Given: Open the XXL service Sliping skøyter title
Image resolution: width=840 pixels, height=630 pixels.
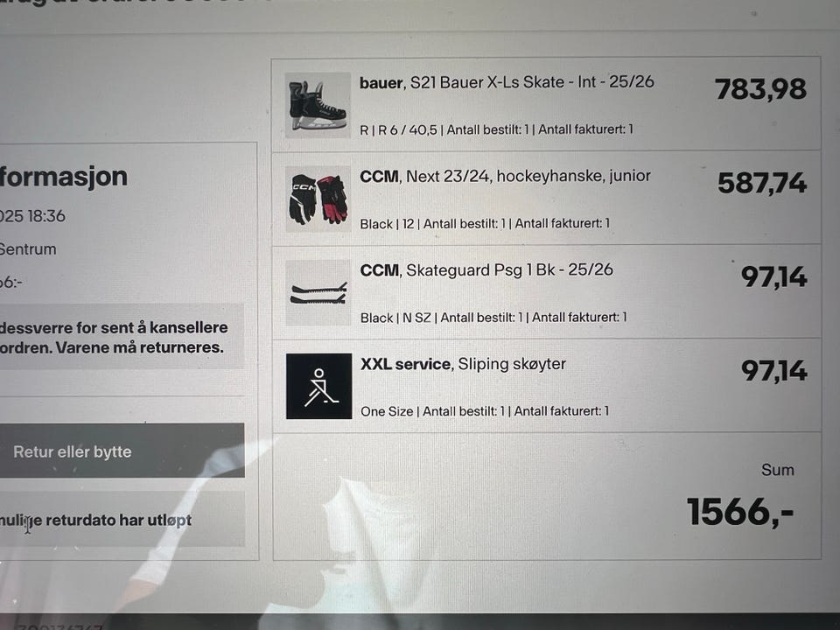Looking at the screenshot, I should pos(463,364).
